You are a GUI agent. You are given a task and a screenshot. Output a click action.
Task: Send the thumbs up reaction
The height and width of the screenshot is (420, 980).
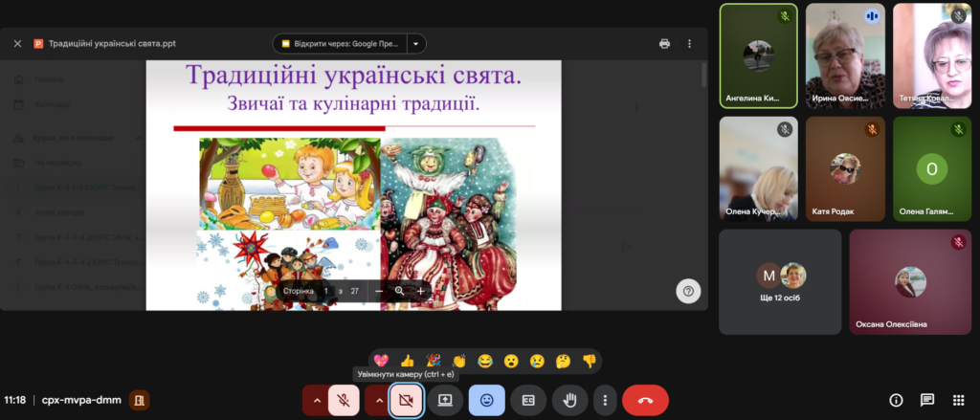coord(407,361)
